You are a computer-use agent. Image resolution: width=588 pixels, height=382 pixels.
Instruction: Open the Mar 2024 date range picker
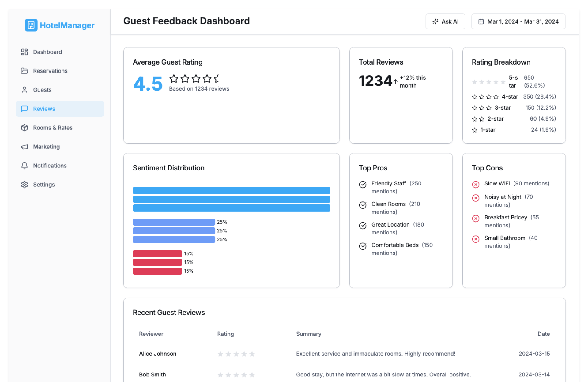pos(518,21)
